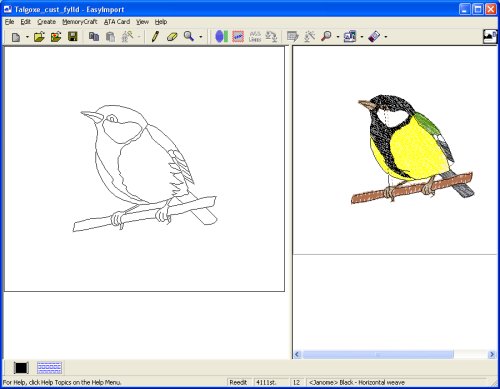Open the magnifier zoom dropdown arrow
Screen dimensions: 500x389
(201, 37)
